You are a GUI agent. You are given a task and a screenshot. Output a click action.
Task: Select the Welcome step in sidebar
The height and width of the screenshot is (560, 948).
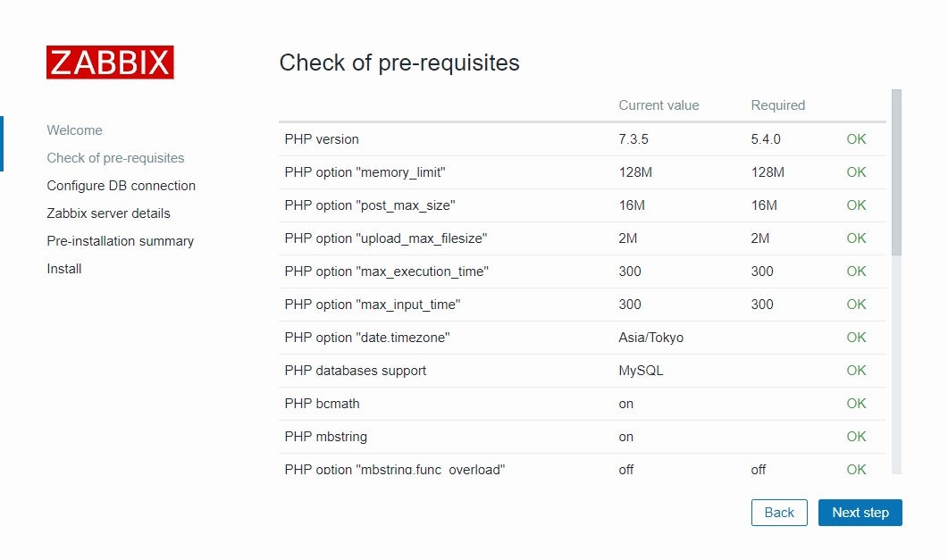click(x=74, y=130)
